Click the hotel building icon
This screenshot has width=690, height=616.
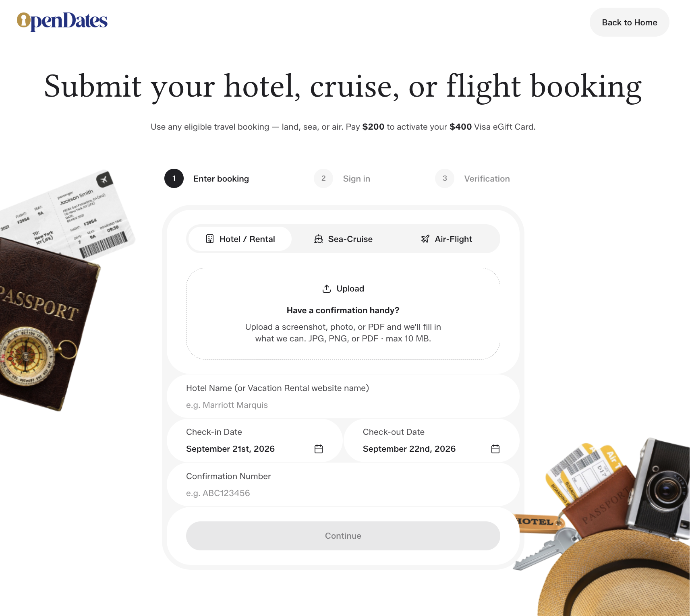point(210,239)
